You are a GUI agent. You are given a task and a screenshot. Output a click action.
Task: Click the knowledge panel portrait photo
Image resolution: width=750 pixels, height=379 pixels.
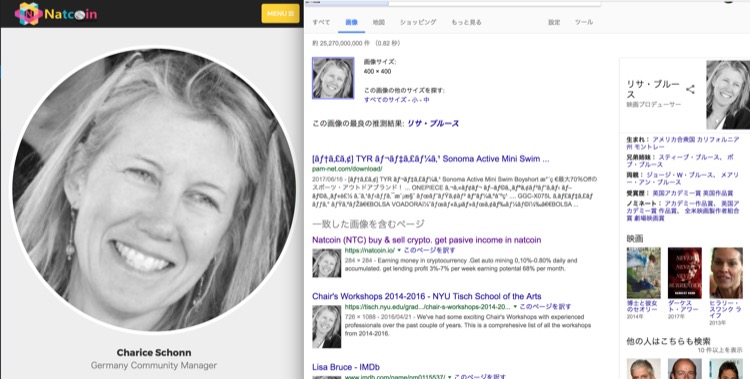point(728,94)
